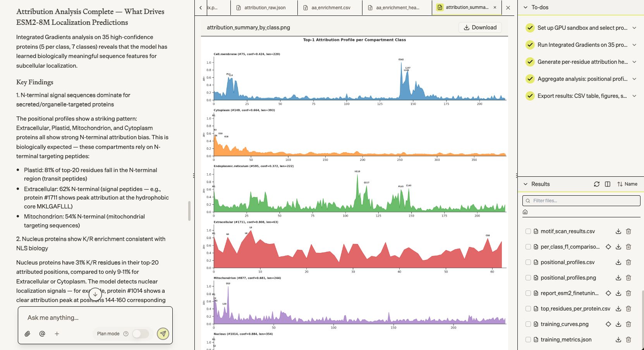This screenshot has height=350, width=644.
Task: Open the training_metrics.json file
Action: tap(566, 340)
